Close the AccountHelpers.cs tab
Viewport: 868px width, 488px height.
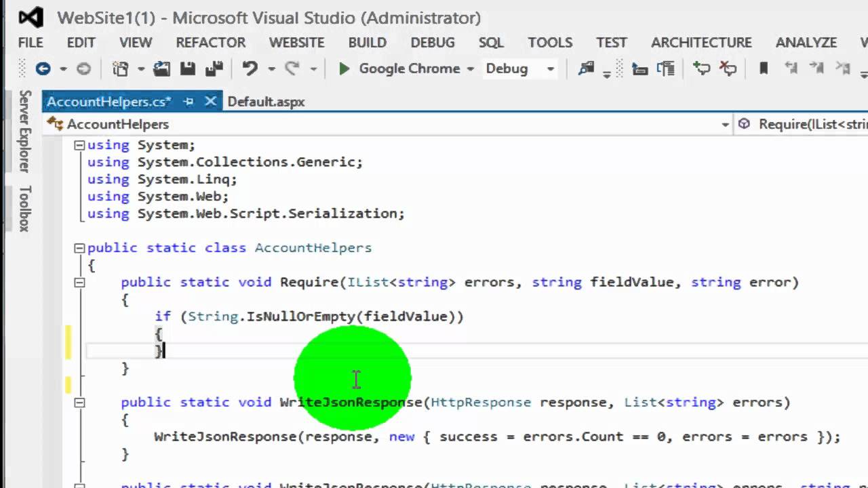click(x=210, y=102)
